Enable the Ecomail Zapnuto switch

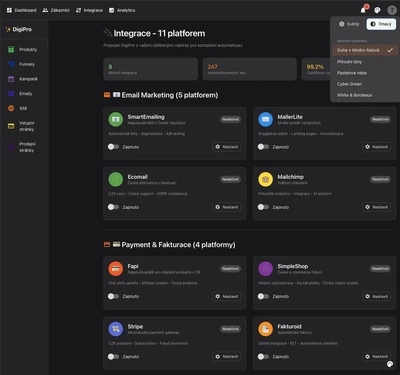tap(113, 207)
